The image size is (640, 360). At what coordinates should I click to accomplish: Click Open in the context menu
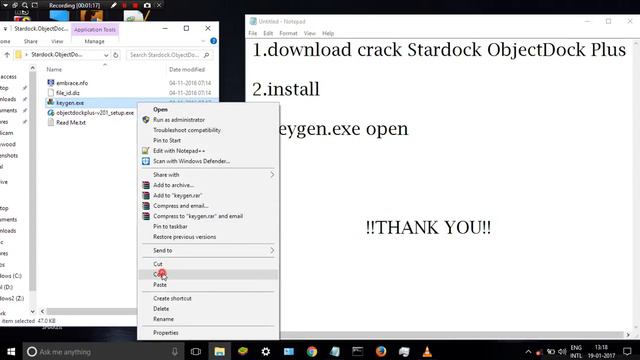tap(160, 109)
